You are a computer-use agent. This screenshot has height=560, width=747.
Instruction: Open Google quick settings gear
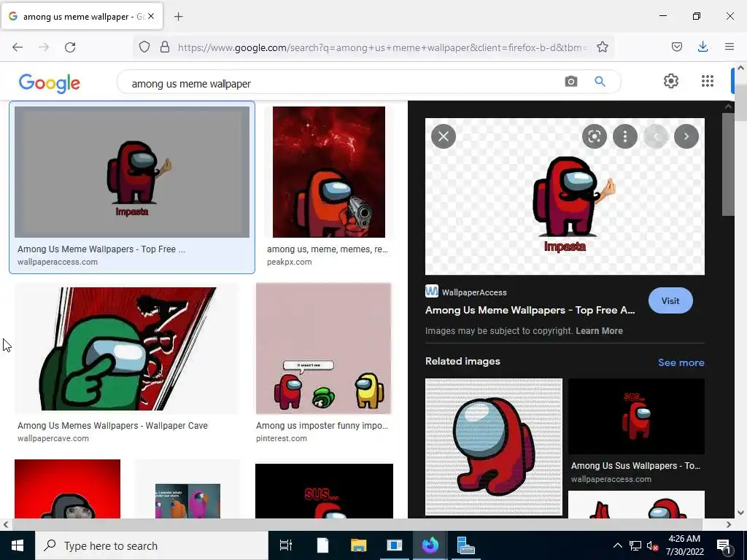[x=671, y=81]
